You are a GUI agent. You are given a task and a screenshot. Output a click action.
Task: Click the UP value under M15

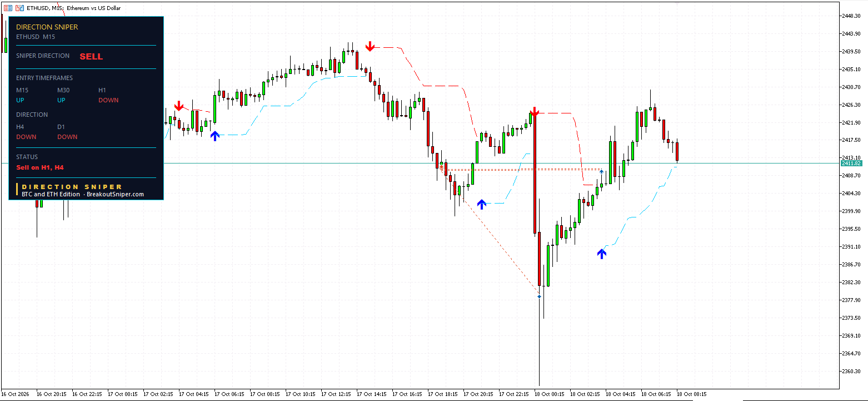21,100
